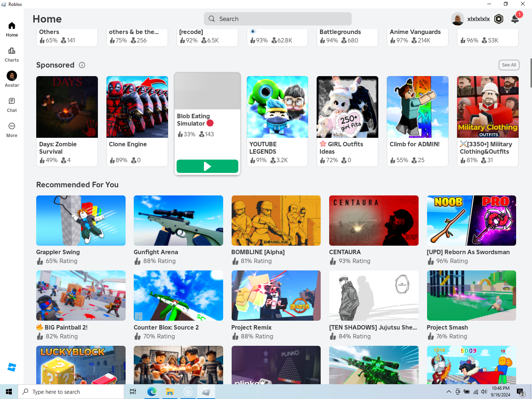Open the Windows Start menu
The image size is (532, 399).
[x=9, y=392]
